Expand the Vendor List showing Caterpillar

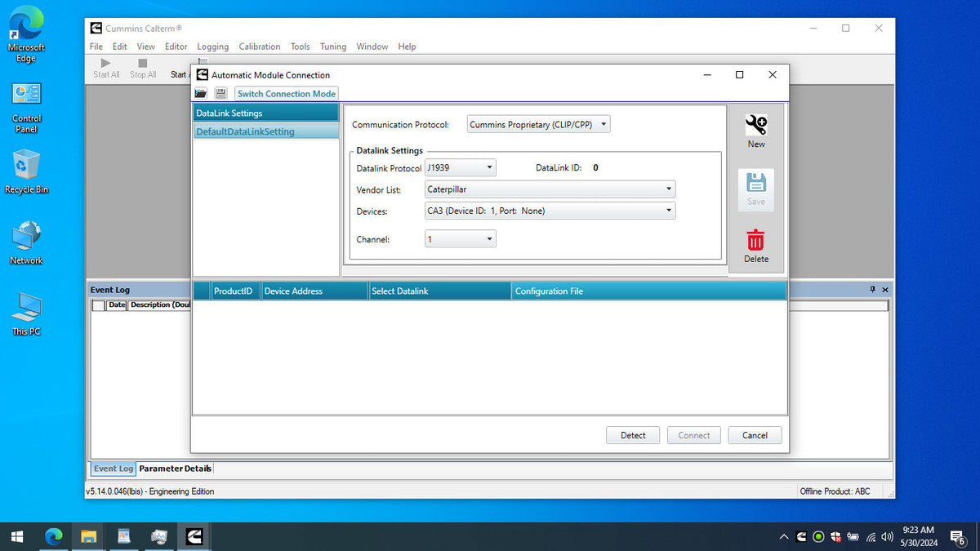coord(669,189)
